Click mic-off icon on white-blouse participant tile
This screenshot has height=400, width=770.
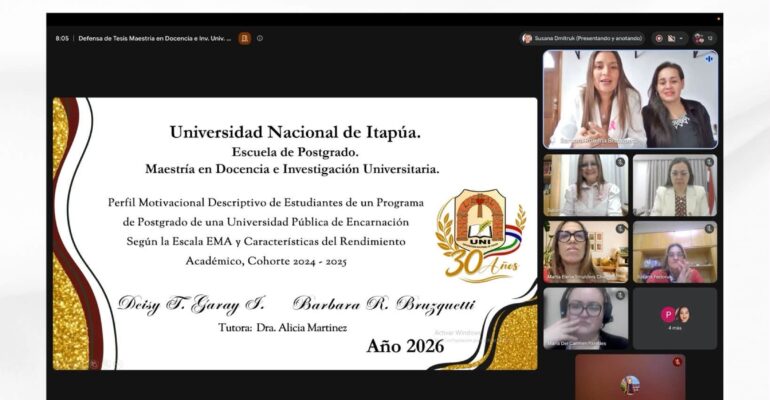tap(620, 162)
